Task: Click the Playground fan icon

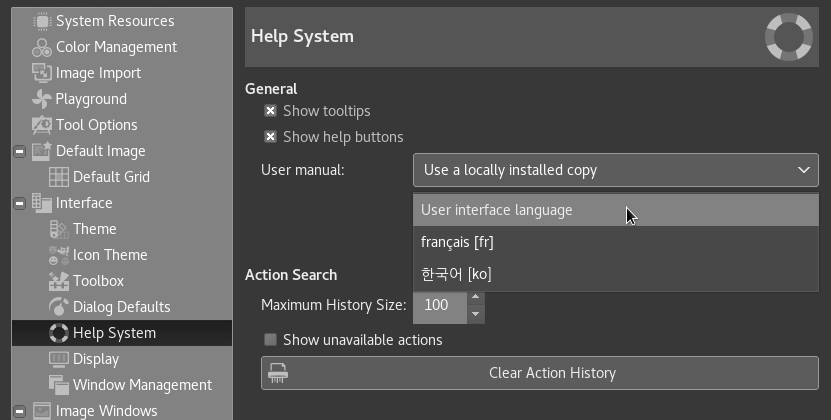Action: [x=41, y=99]
